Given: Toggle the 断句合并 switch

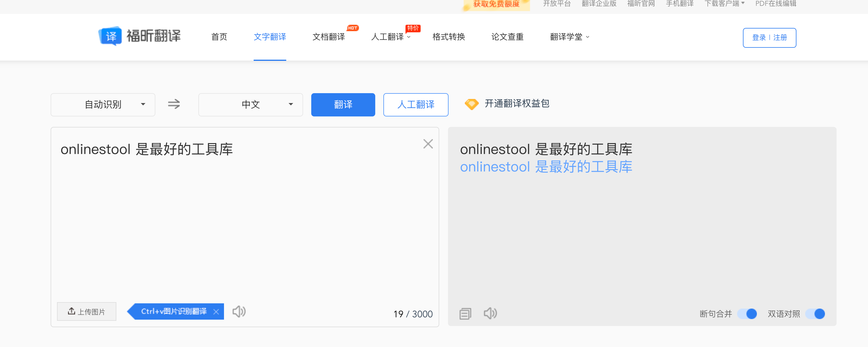Looking at the screenshot, I should pyautogui.click(x=747, y=314).
